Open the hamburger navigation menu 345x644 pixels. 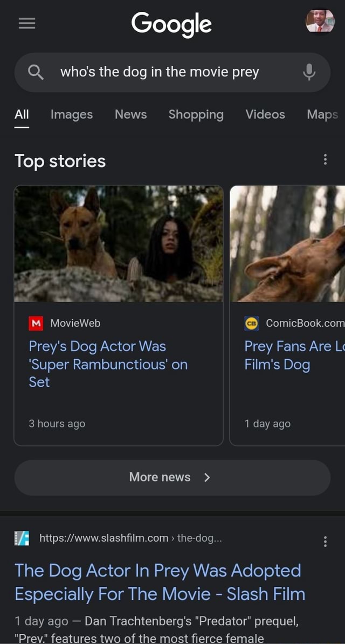[x=26, y=23]
